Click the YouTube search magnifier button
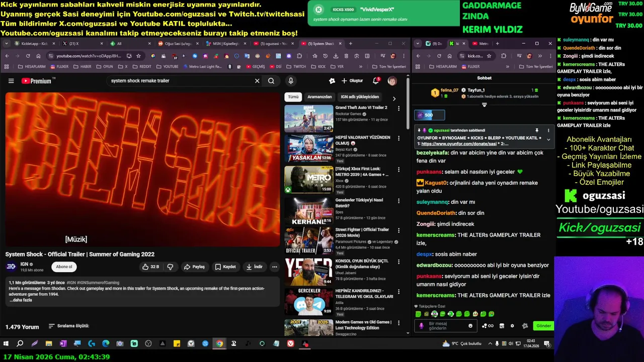Image resolution: width=644 pixels, height=362 pixels. (271, 81)
